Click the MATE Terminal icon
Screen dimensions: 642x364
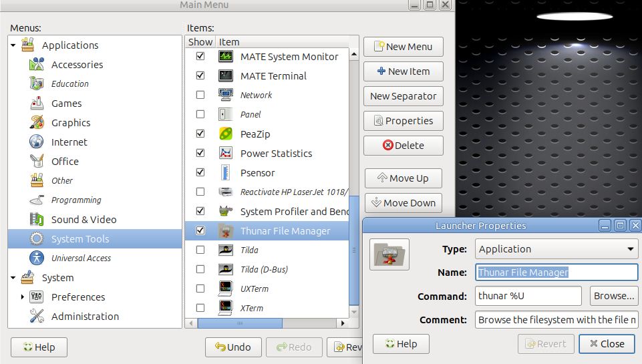(226, 75)
